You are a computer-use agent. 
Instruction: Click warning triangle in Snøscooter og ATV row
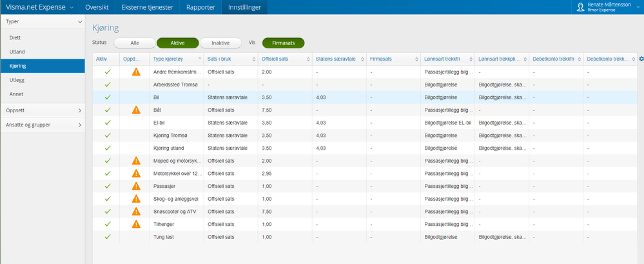tap(136, 212)
